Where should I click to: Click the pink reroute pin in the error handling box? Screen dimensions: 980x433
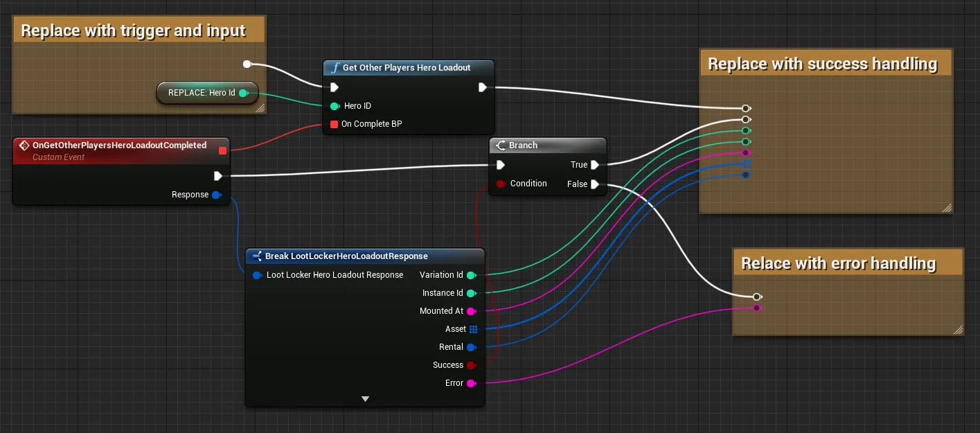pos(757,308)
